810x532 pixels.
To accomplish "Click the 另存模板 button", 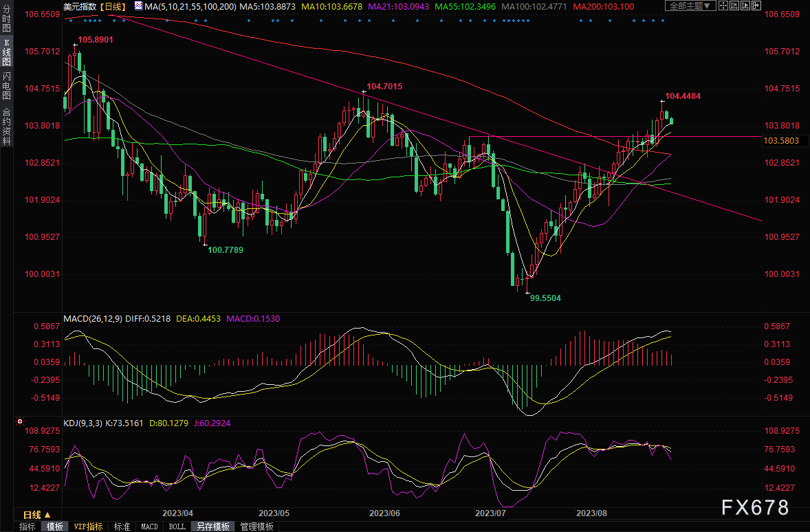I will tap(212, 527).
